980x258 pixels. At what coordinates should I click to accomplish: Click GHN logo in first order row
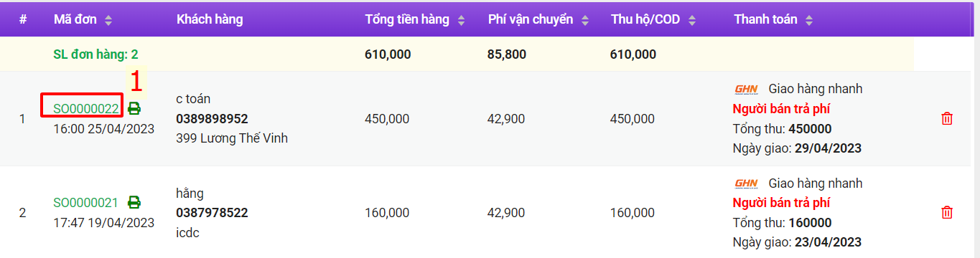747,89
